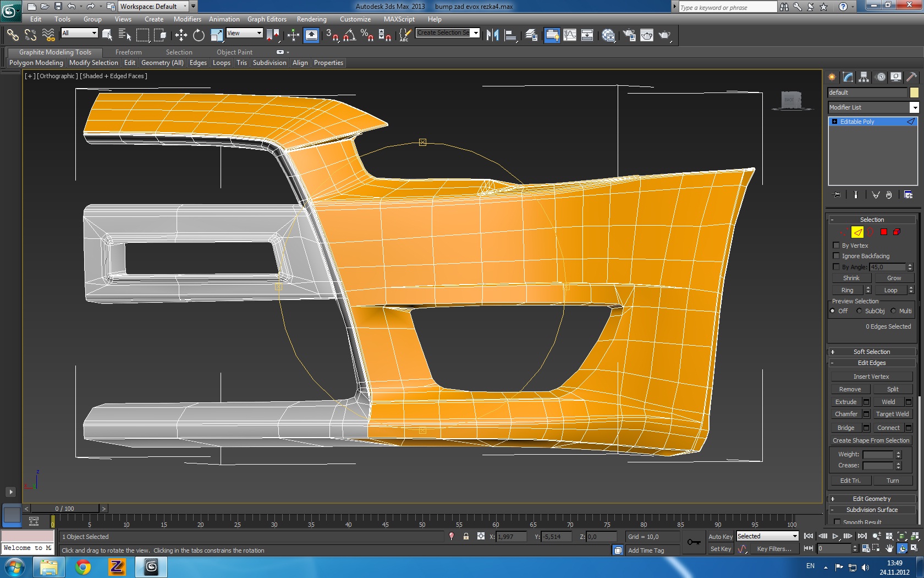Viewport: 924px width, 578px height.
Task: Open the Modifier List dropdown
Action: 914,107
